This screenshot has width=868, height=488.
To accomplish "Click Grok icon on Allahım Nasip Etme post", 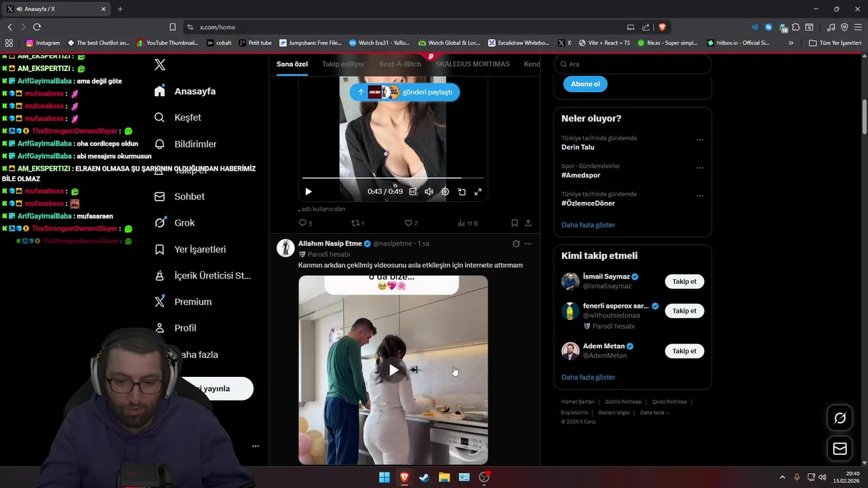I will (x=516, y=243).
